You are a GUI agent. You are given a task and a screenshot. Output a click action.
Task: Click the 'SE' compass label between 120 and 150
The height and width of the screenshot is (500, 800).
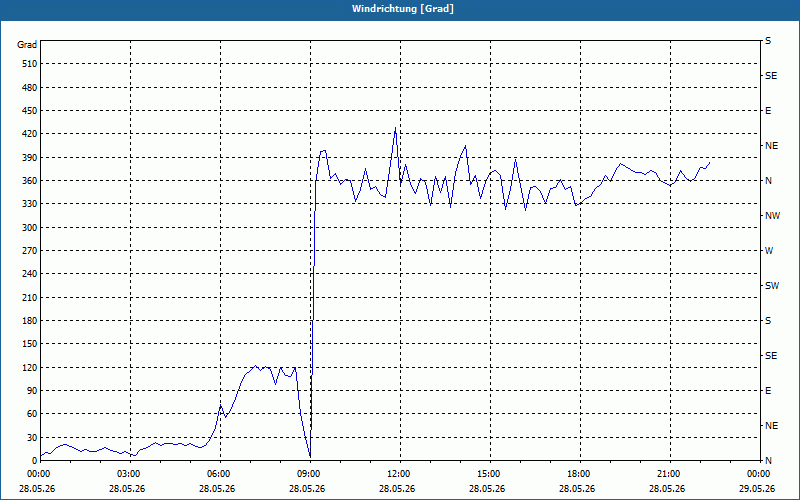pyautogui.click(x=771, y=356)
